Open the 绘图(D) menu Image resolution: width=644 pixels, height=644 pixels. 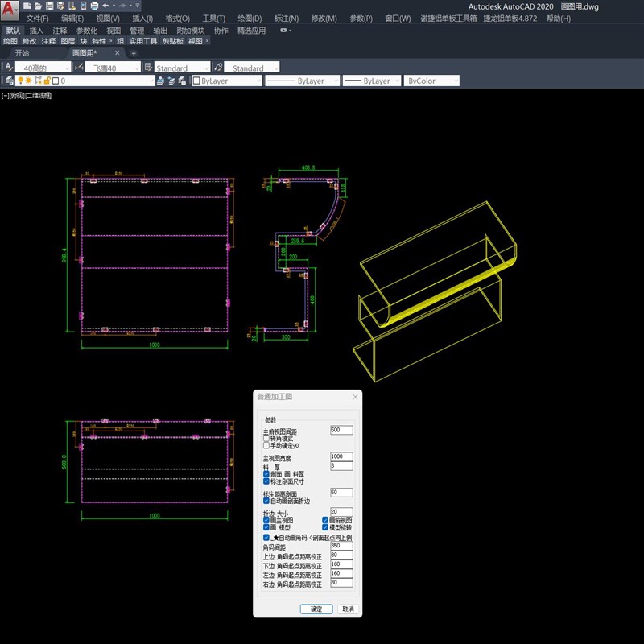[250, 19]
